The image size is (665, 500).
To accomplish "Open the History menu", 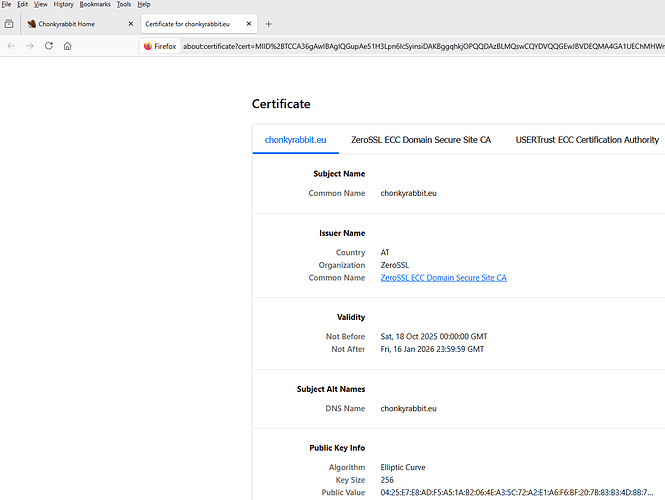I will click(x=63, y=5).
